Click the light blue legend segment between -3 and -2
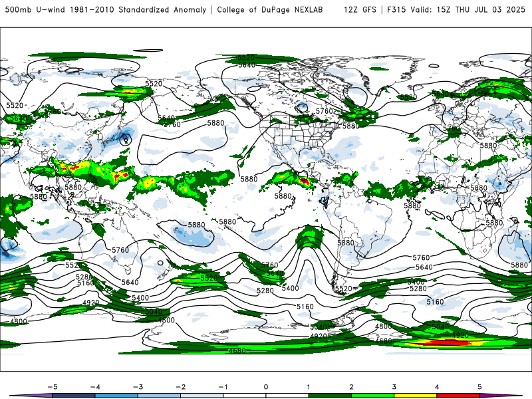This screenshot has width=532, height=399. 159,396
